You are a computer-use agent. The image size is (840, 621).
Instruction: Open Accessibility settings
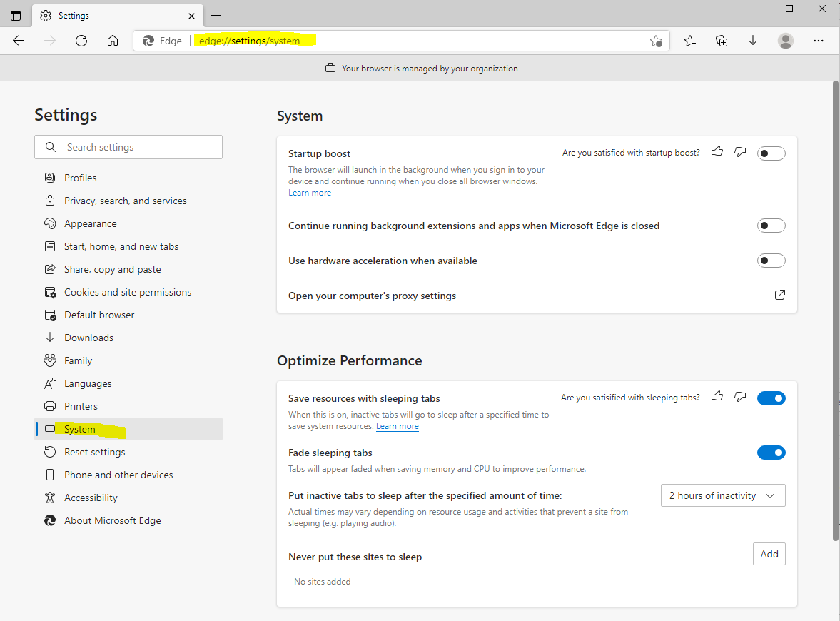pyautogui.click(x=128, y=498)
